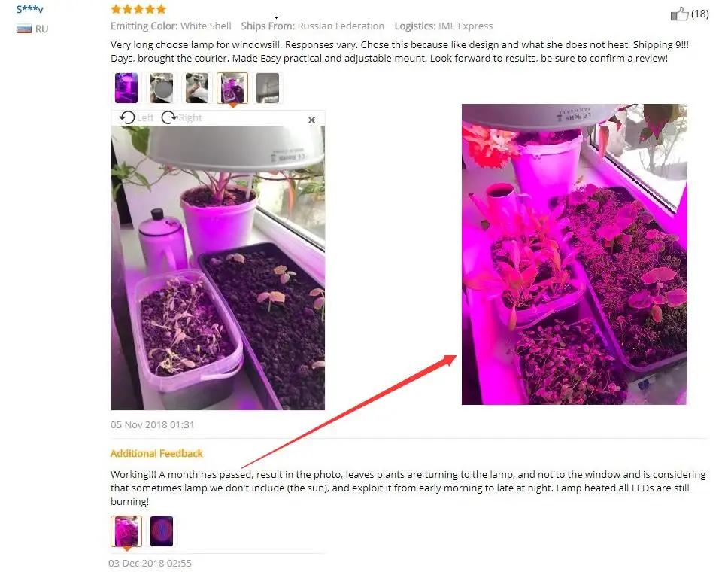728x572 pixels.
Task: Click the enlarged seedling photo on left
Action: click(x=218, y=268)
